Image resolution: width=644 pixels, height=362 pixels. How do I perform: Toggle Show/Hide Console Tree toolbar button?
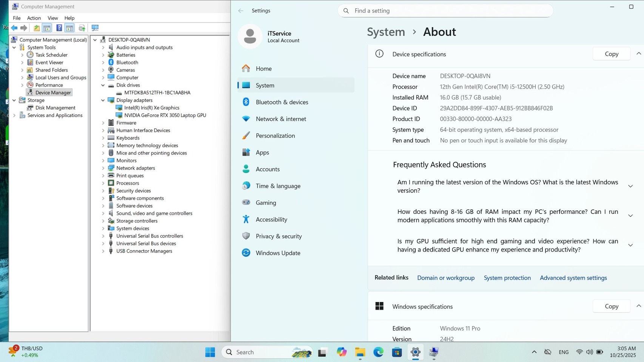(47, 28)
